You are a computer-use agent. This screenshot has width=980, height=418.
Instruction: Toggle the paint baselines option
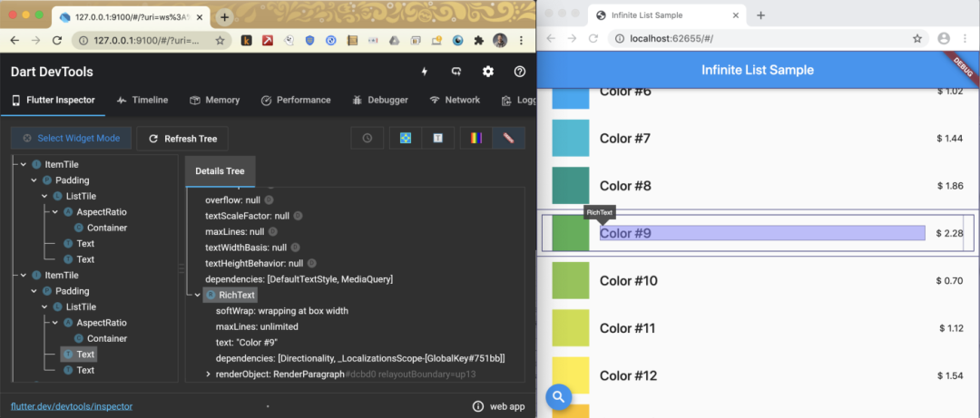pos(437,138)
